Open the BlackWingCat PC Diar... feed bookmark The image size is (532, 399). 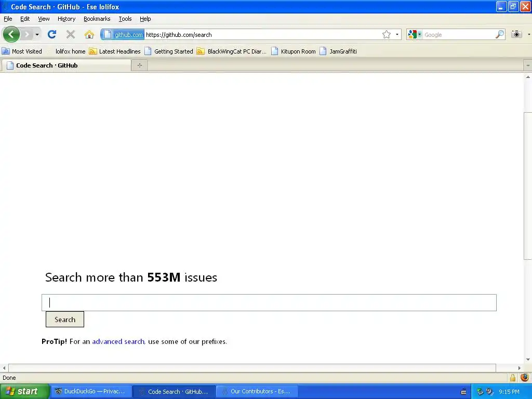[232, 51]
